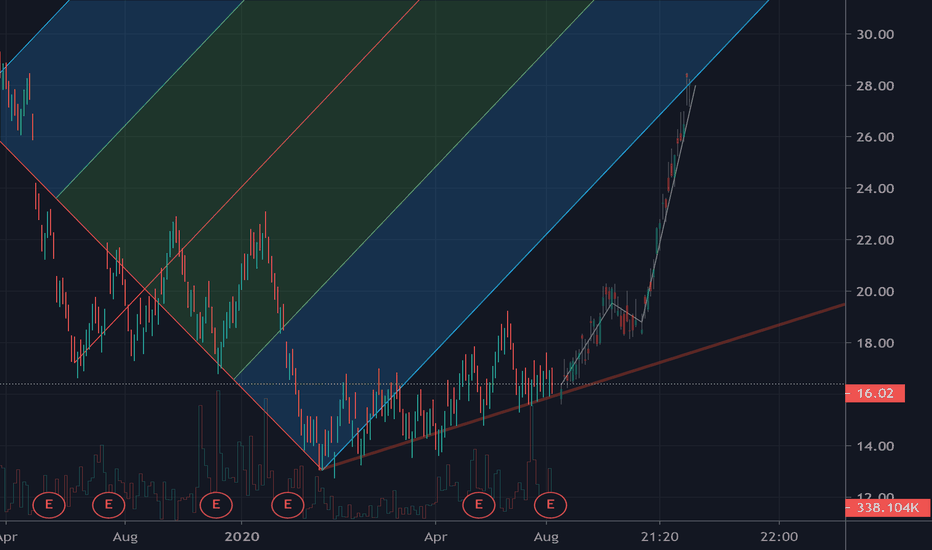Click the 22.00 price axis label
Screen dimensions: 932x550
[875, 240]
